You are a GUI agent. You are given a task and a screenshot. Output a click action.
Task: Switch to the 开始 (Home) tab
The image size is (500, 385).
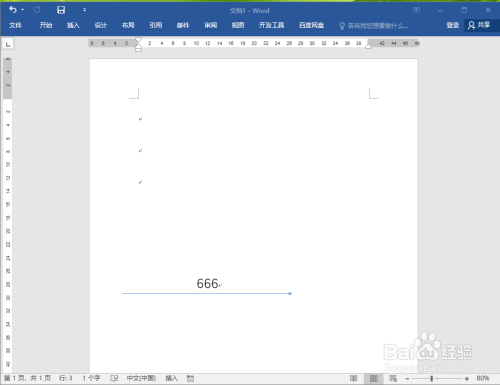click(46, 25)
